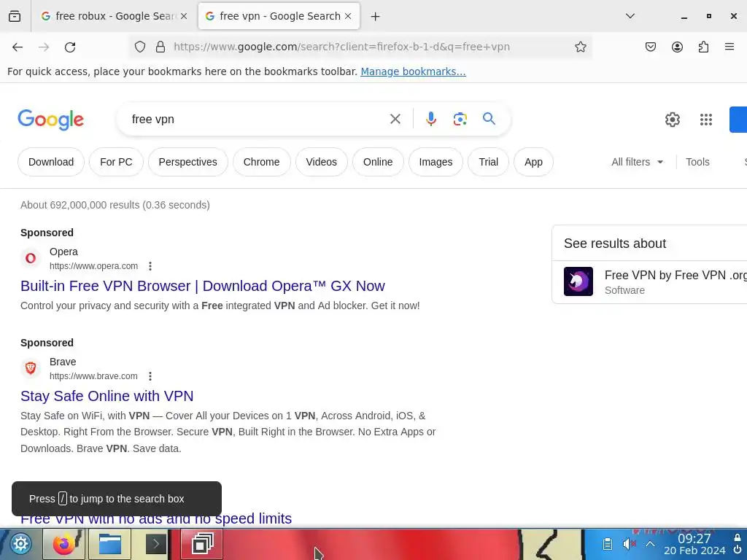Click the Opera favicon in ad
Screen dimensions: 747x560
[x=31, y=257]
